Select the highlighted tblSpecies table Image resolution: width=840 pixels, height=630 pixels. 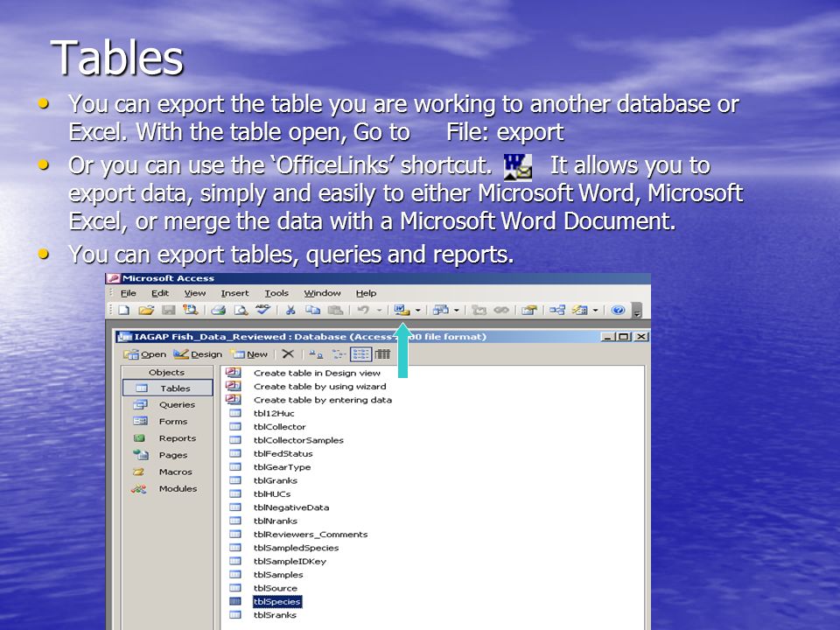pos(277,602)
